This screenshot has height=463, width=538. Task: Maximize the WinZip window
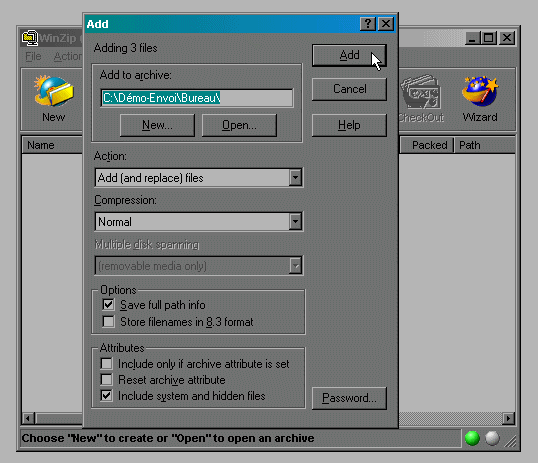click(489, 38)
